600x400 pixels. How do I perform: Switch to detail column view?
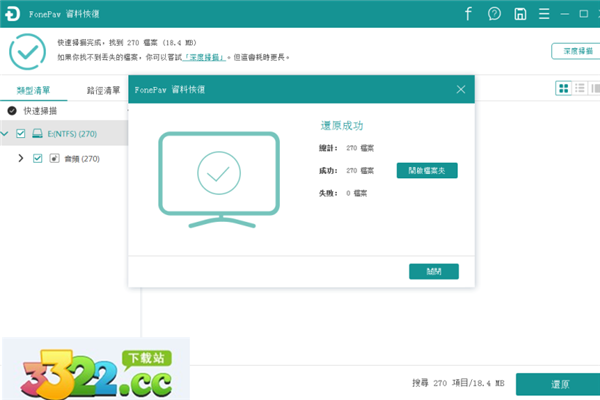coord(594,89)
